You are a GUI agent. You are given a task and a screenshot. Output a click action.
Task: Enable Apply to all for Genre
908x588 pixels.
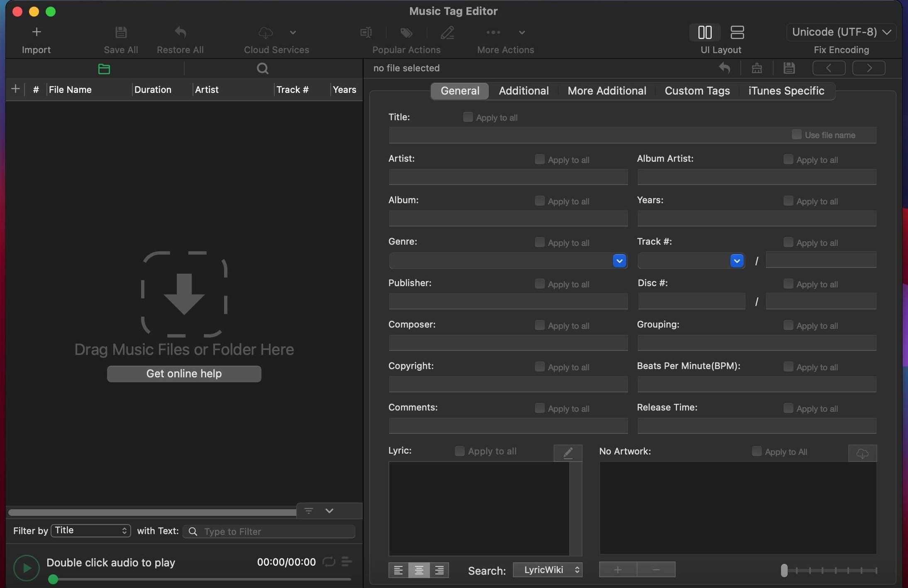tap(539, 242)
